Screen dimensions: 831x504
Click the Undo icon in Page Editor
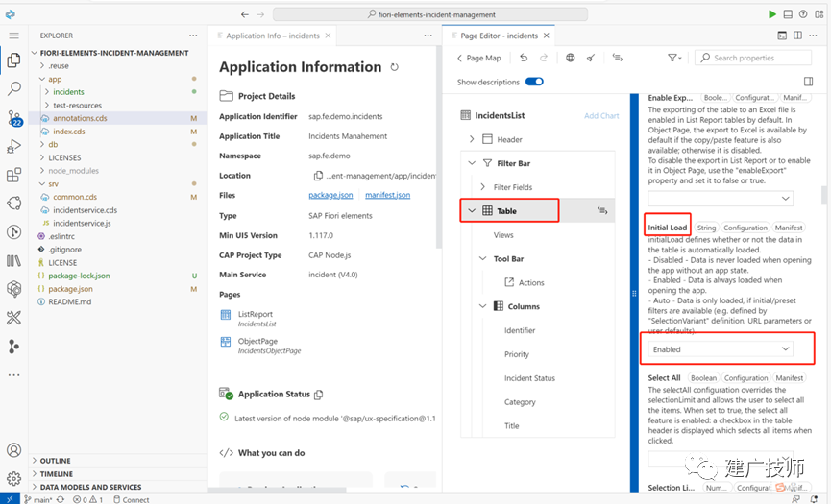tap(524, 58)
